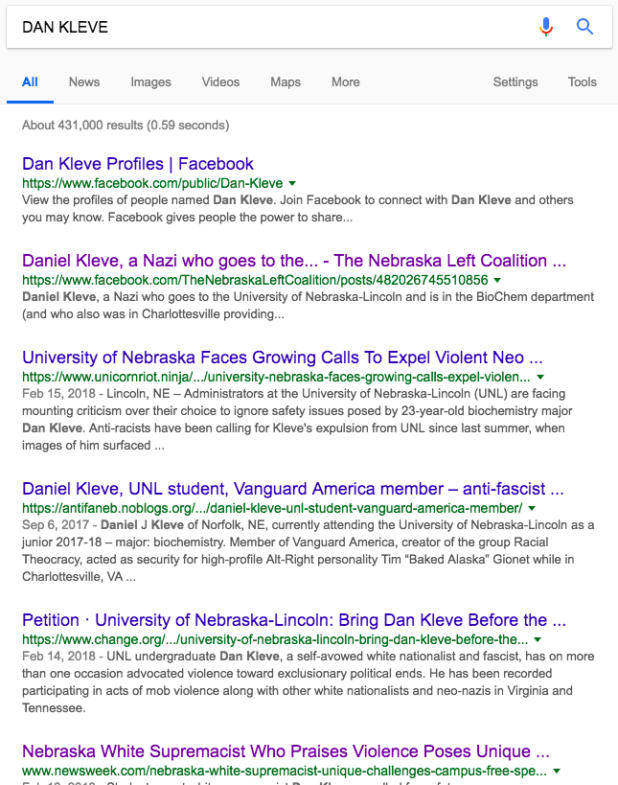
Task: Open the search Tools options
Action: pos(582,82)
